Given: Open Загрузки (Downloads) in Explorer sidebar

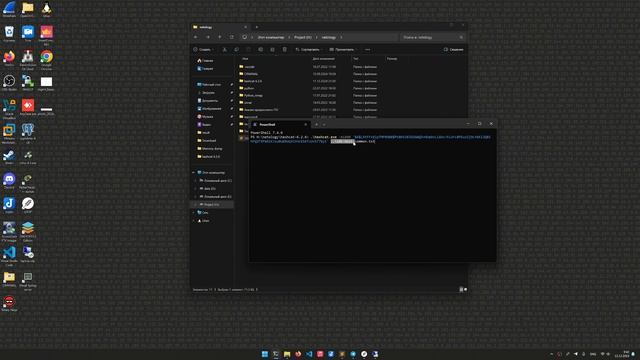Looking at the screenshot, I should click(206, 93).
